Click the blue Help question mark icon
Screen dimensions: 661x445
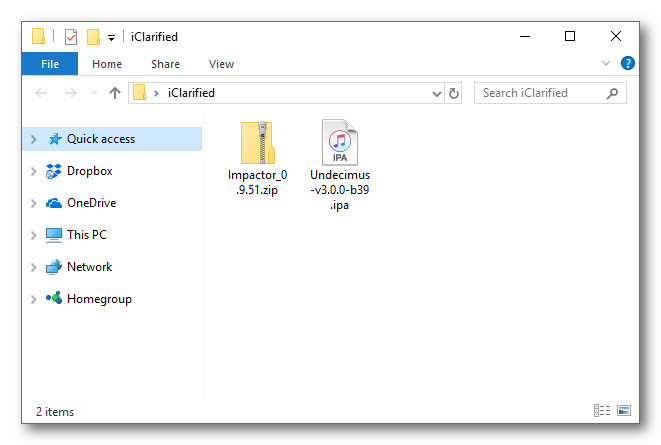[x=627, y=64]
